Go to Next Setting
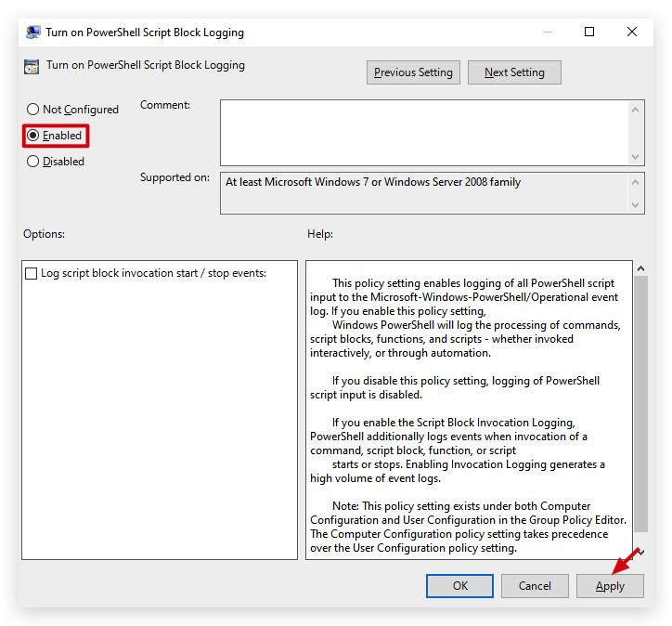This screenshot has height=626, width=672. coord(514,72)
